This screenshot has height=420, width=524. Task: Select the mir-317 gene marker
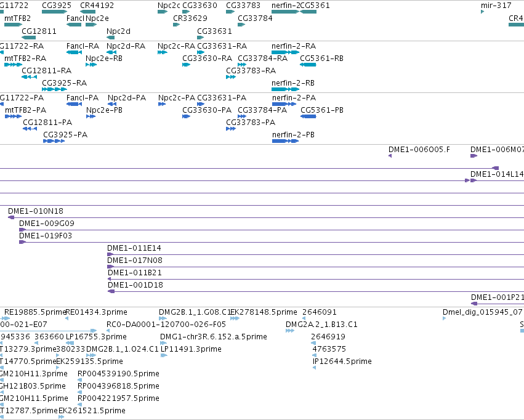click(x=483, y=12)
